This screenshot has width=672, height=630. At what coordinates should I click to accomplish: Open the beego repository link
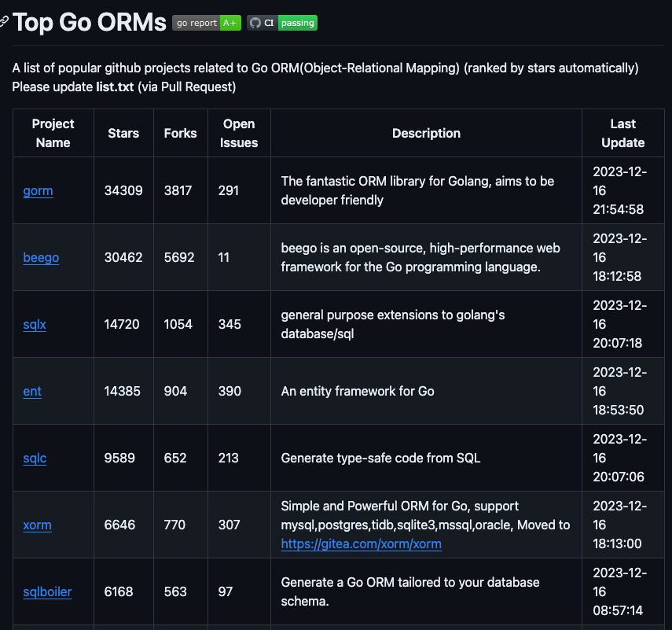click(x=41, y=257)
